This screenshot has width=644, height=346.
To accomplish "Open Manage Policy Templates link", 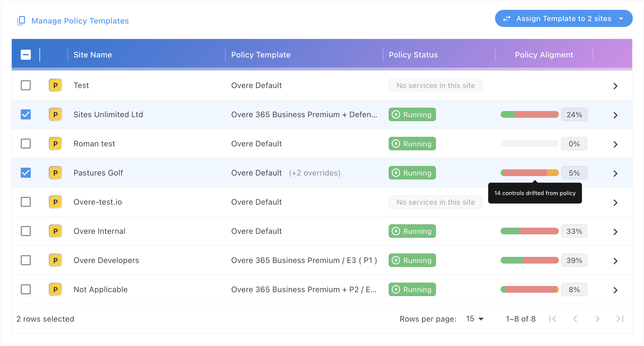I will tap(80, 20).
